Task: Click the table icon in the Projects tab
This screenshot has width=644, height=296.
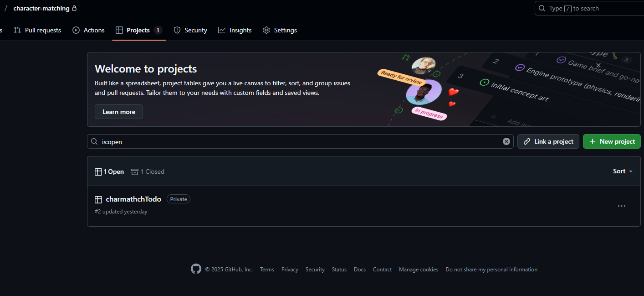Action: click(119, 30)
